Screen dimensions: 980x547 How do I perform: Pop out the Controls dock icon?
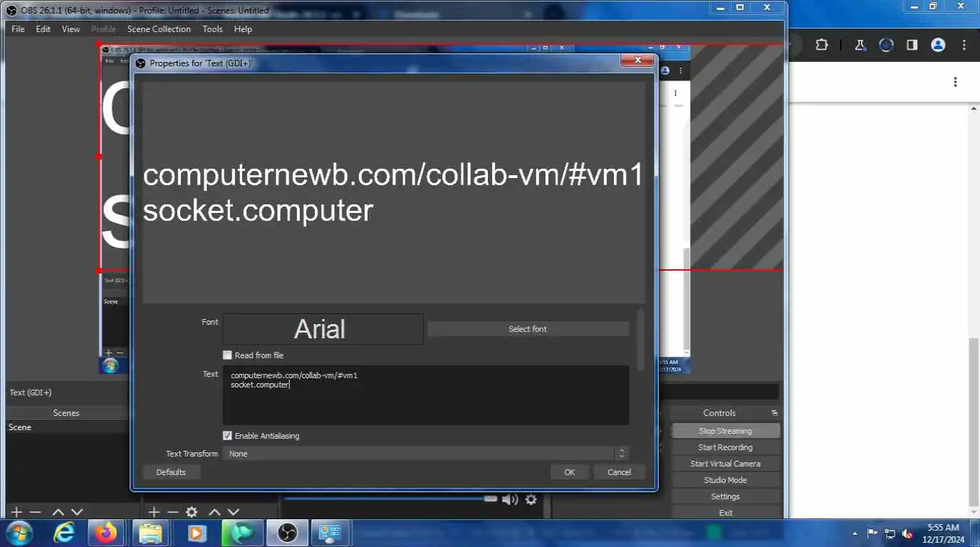pyautogui.click(x=774, y=413)
